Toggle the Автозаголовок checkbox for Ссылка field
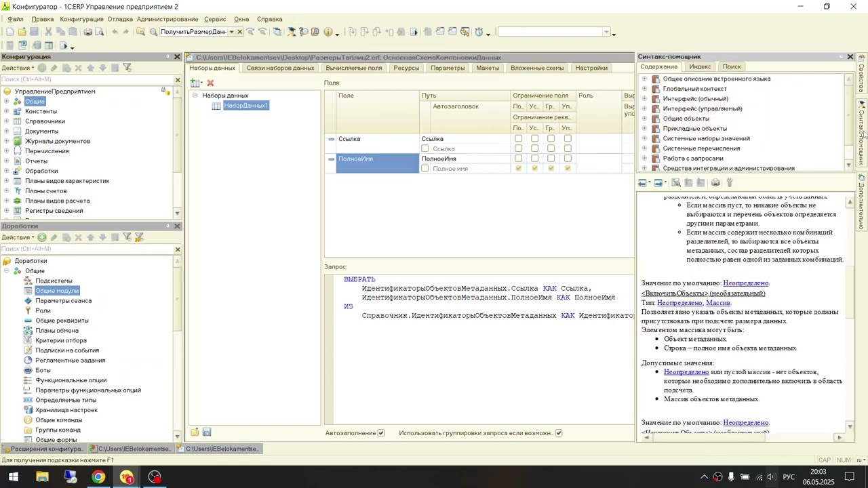This screenshot has width=868, height=488. tap(425, 149)
